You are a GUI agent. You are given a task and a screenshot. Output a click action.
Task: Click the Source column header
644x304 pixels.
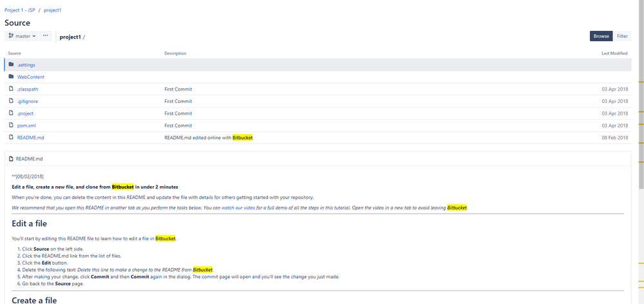pos(14,53)
